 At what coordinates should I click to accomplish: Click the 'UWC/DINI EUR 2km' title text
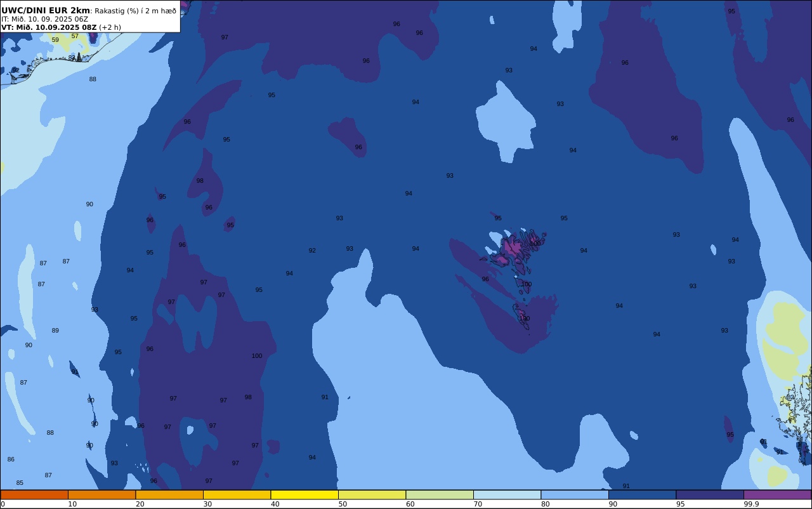46,11
